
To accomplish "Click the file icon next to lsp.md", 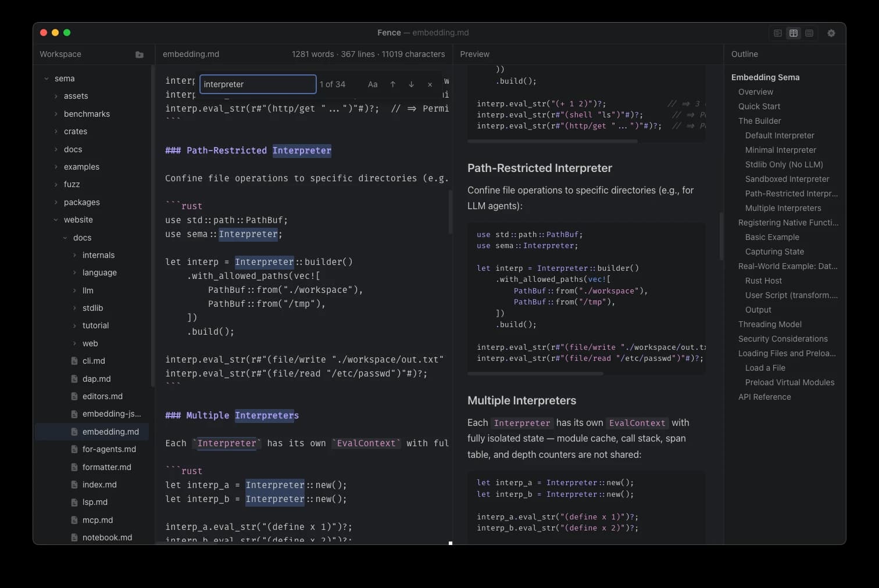I will (74, 502).
